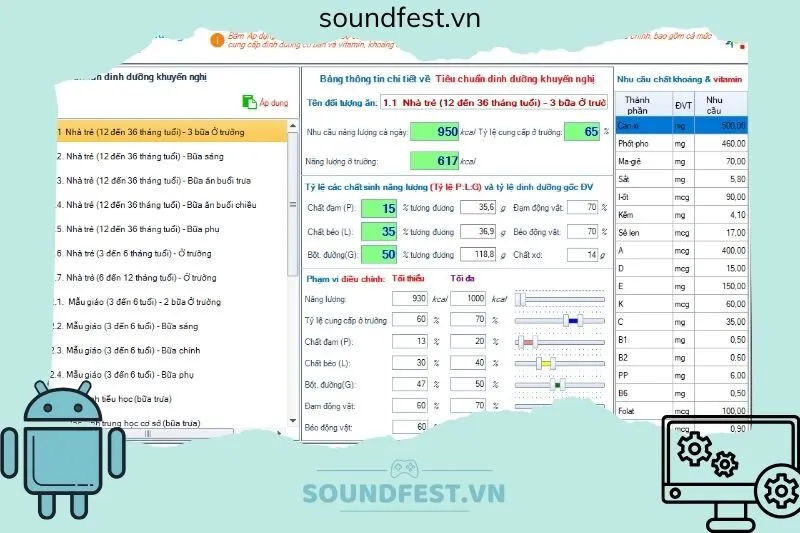Click the gamepad icon in the Soundfest logo

[x=404, y=470]
